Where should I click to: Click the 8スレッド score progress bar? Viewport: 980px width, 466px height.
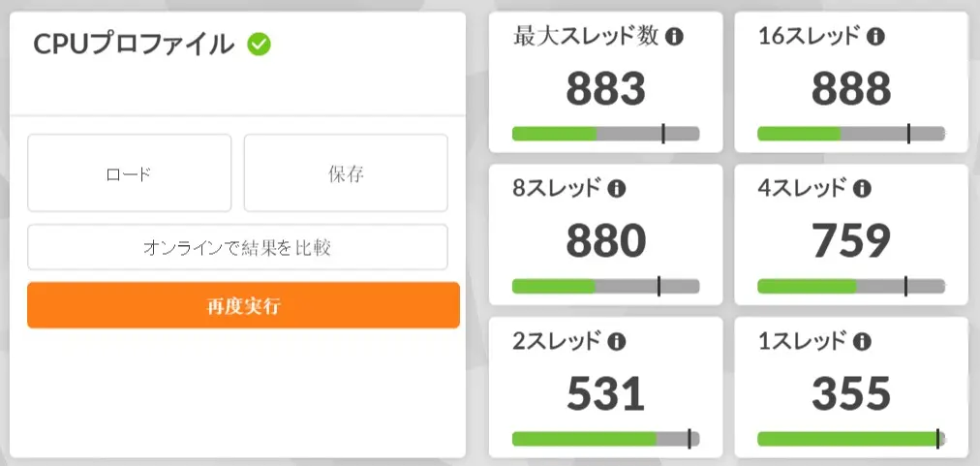pyautogui.click(x=605, y=286)
